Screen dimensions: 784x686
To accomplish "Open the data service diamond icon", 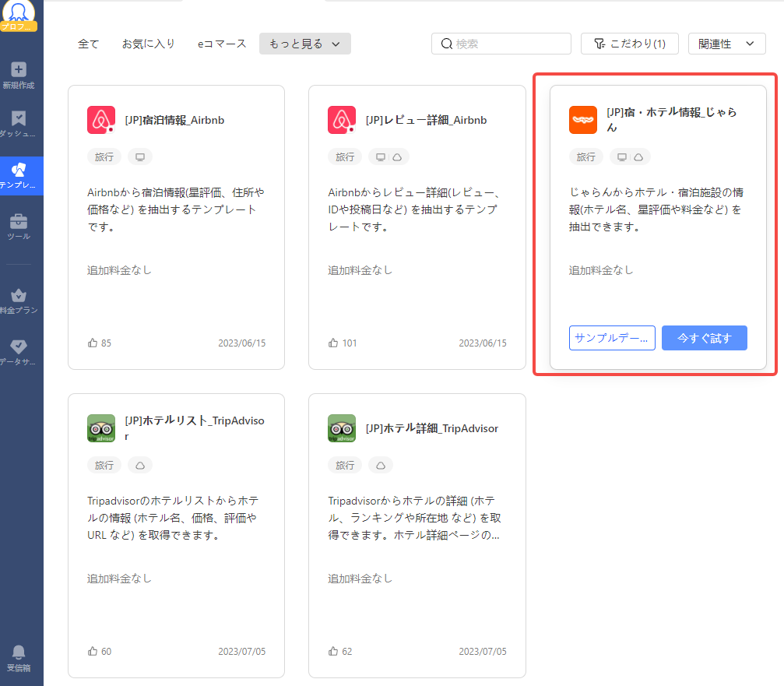I will coord(19,346).
